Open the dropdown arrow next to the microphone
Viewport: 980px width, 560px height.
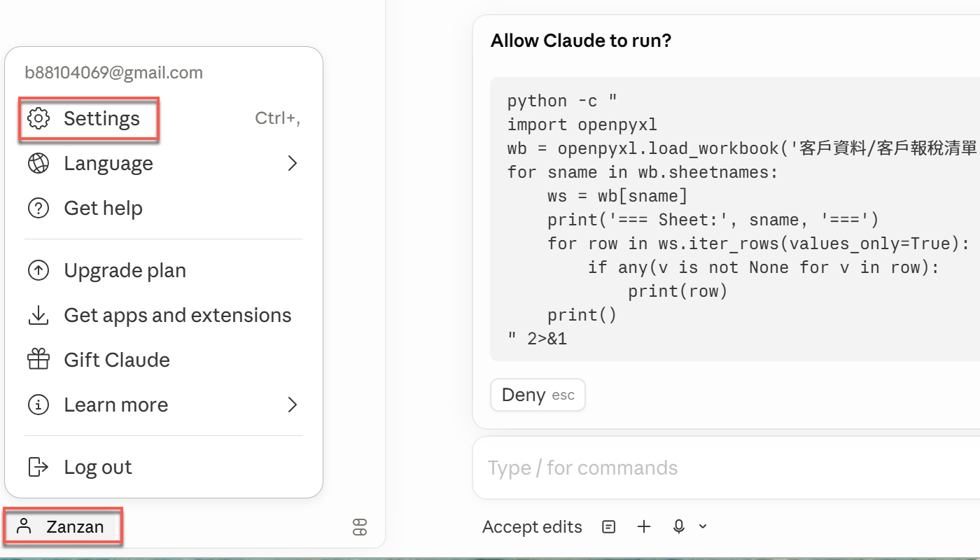702,526
